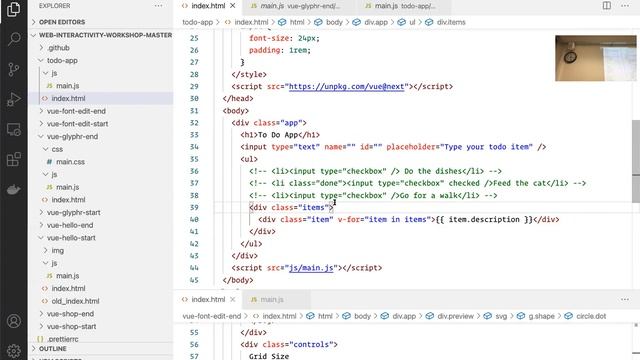Expand the .github folder
Viewport: 640px width, 360px height.
[58, 48]
